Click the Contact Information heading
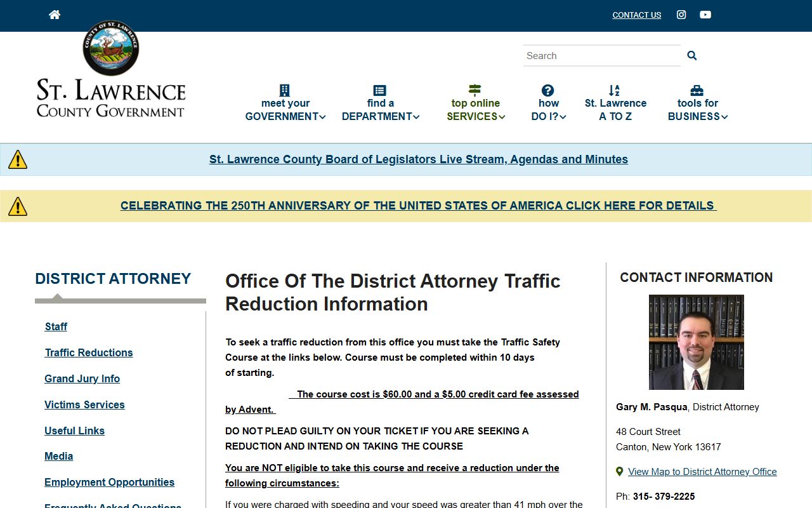 click(697, 277)
